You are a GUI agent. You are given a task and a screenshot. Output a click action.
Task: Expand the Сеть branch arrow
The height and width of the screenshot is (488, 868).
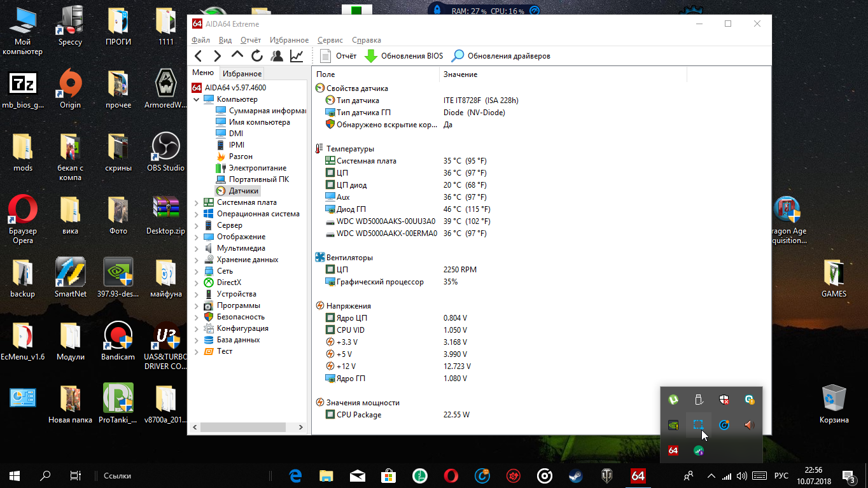(x=197, y=271)
